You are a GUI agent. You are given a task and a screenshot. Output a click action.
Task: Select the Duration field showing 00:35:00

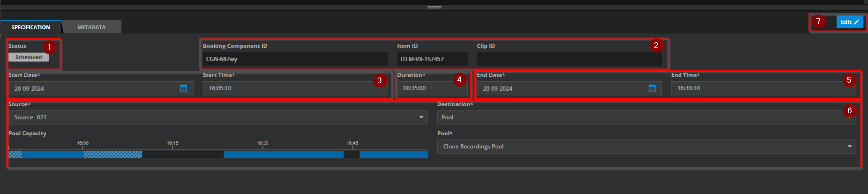pyautogui.click(x=432, y=88)
